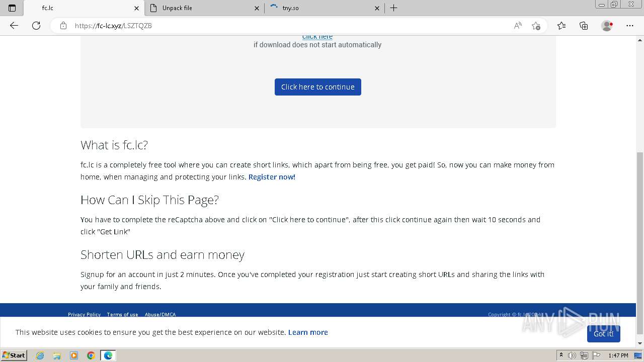The width and height of the screenshot is (644, 362).
Task: Close the Unpack file tab
Action: 257,8
